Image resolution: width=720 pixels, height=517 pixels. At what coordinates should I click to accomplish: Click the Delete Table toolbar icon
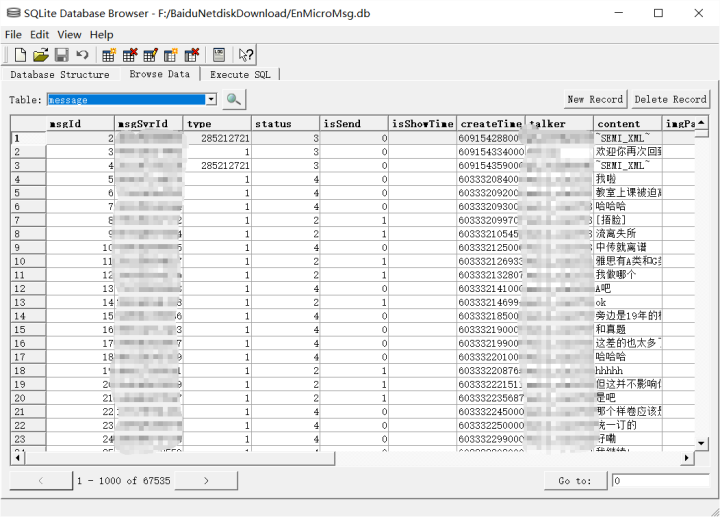130,55
